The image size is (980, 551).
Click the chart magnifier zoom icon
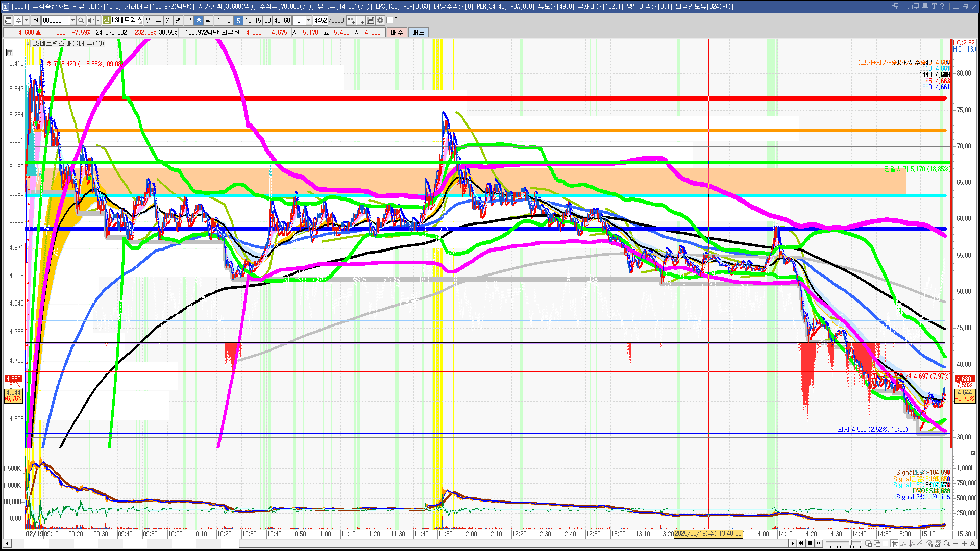(x=947, y=544)
